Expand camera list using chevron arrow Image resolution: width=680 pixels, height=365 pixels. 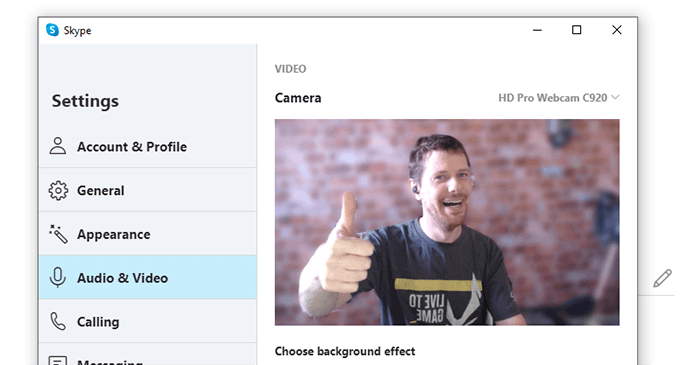[615, 98]
